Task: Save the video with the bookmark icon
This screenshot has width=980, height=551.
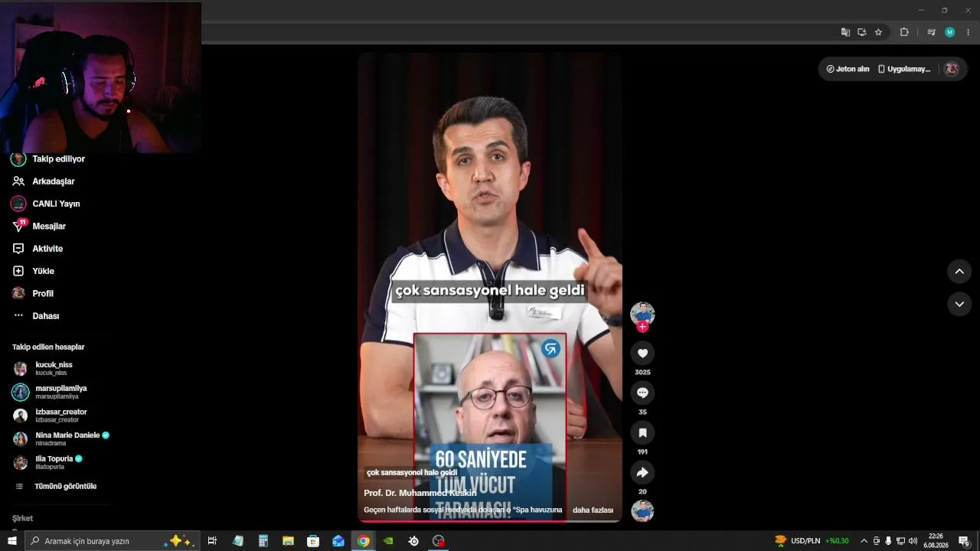Action: coord(642,432)
